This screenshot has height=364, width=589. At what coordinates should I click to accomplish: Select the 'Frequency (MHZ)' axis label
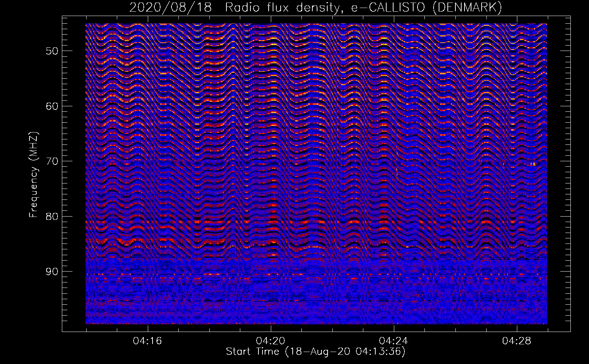[33, 174]
